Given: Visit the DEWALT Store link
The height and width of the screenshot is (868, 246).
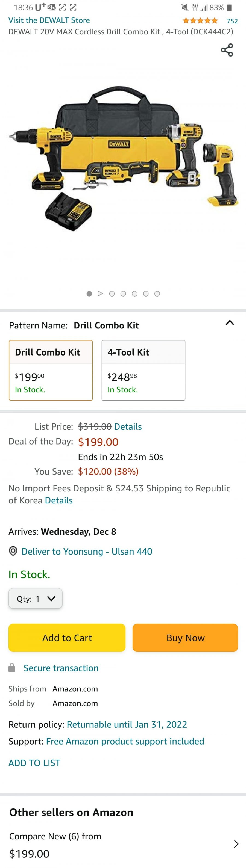Looking at the screenshot, I should [49, 20].
